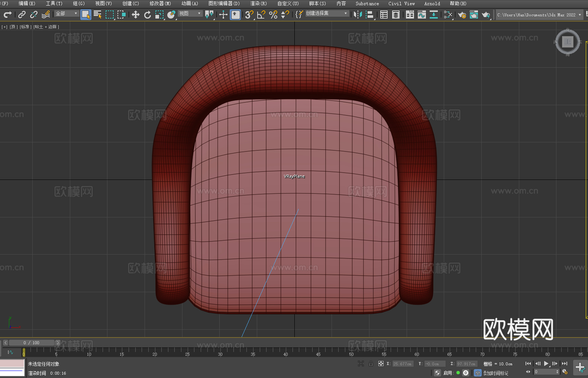The image size is (588, 378).
Task: Click the Bind to Space Warp icon
Action: 46,14
